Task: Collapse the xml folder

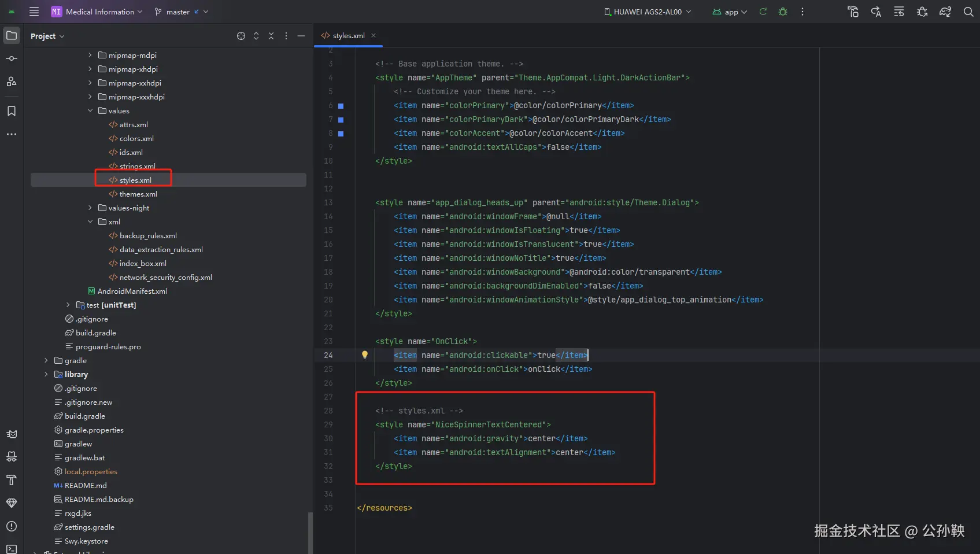Action: 90,221
